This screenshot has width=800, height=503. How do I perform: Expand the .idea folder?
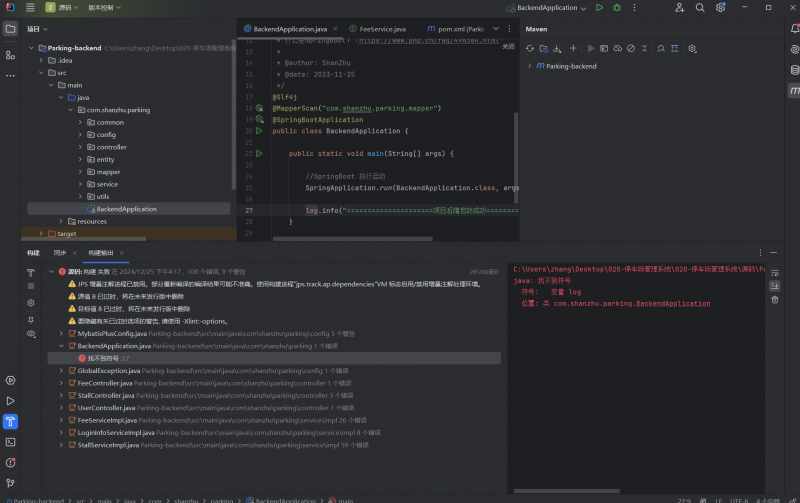41,60
